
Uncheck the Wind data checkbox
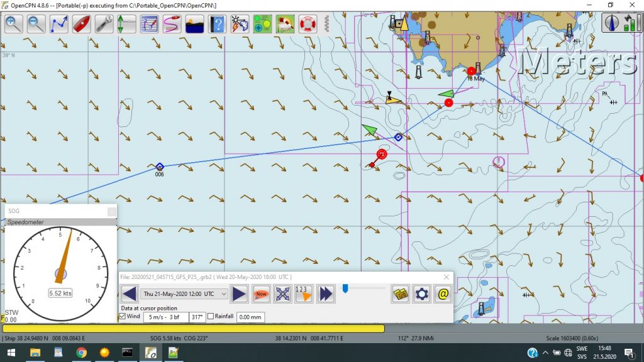123,317
